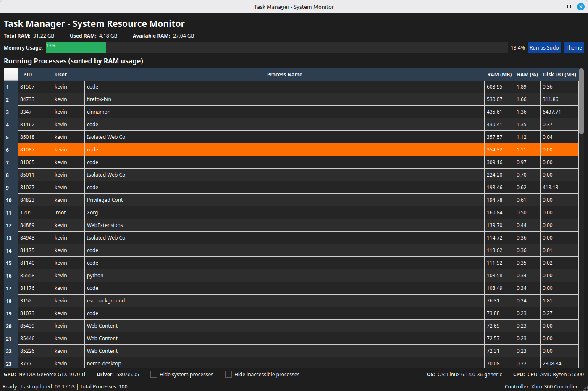Click the Xbox 360 Controller status label
The width and height of the screenshot is (588, 391).
click(x=541, y=387)
